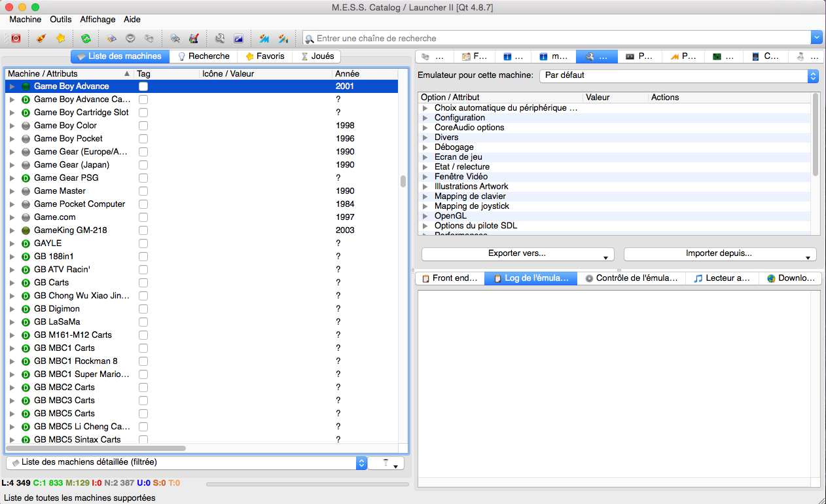The image size is (826, 504).
Task: Tick the Tag checkbox for GAYLE
Action: click(143, 243)
